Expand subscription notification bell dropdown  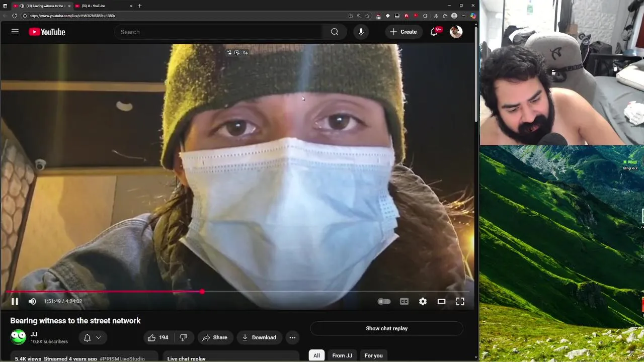click(x=93, y=337)
